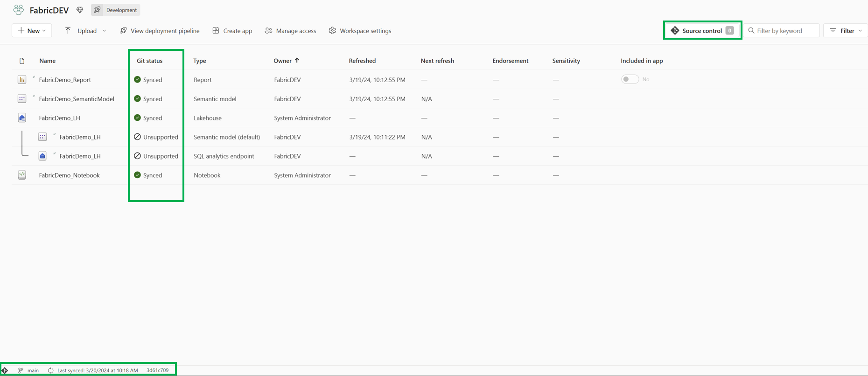The image size is (868, 376).
Task: Click the notebook icon for FabricDemo_Notebook
Action: click(x=22, y=175)
